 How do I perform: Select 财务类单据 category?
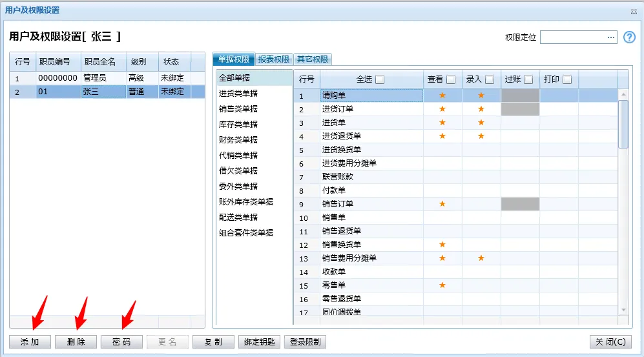click(254, 140)
